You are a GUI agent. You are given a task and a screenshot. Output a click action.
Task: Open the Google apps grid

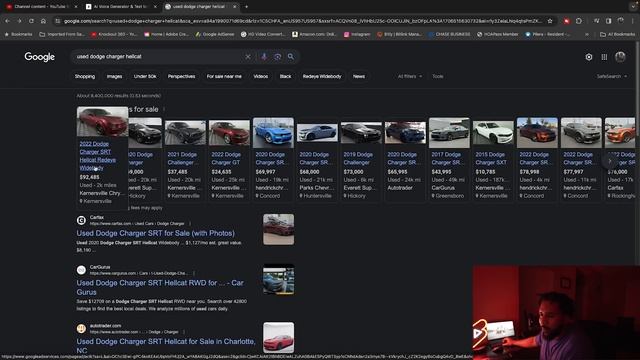click(604, 57)
